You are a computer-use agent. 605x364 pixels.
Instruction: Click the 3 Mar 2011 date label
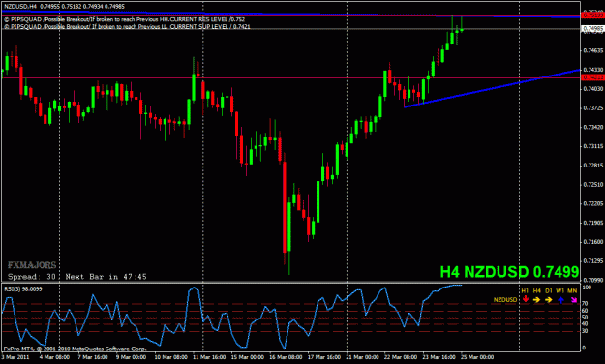point(15,357)
